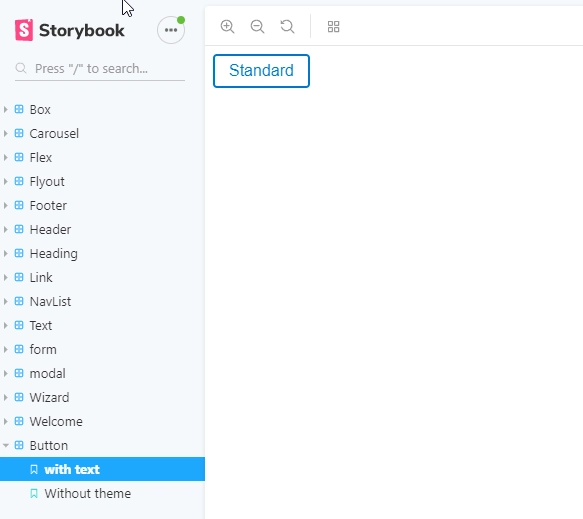Click the search magnifier icon in sidebar
The height and width of the screenshot is (519, 583).
coord(21,68)
